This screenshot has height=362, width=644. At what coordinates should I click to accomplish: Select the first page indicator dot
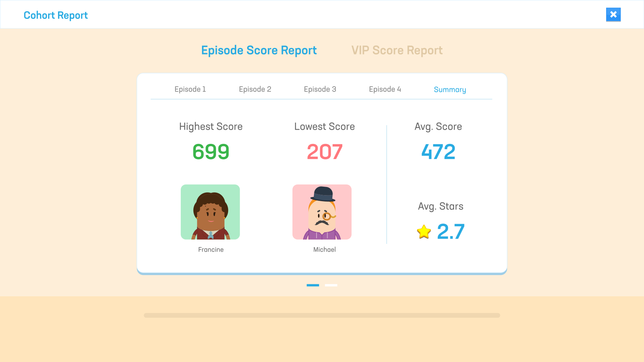pos(313,285)
